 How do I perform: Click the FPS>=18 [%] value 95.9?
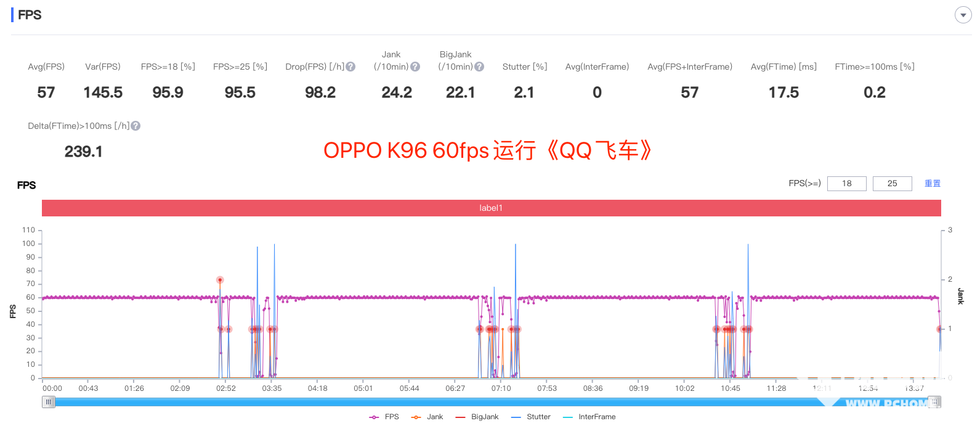coord(168,92)
